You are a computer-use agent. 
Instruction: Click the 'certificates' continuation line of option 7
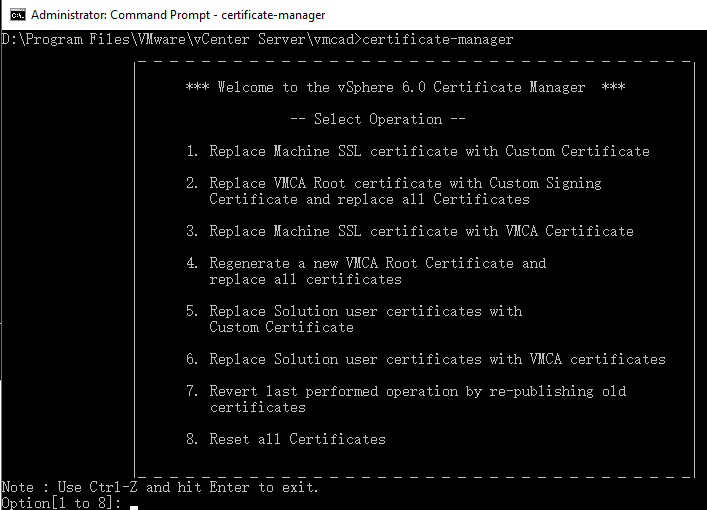[257, 408]
